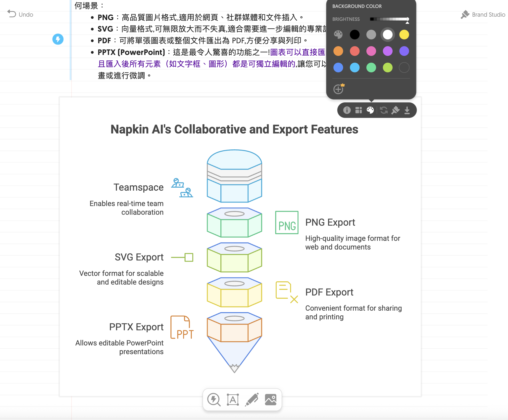
Task: Select the text box tool icon
Action: click(233, 400)
